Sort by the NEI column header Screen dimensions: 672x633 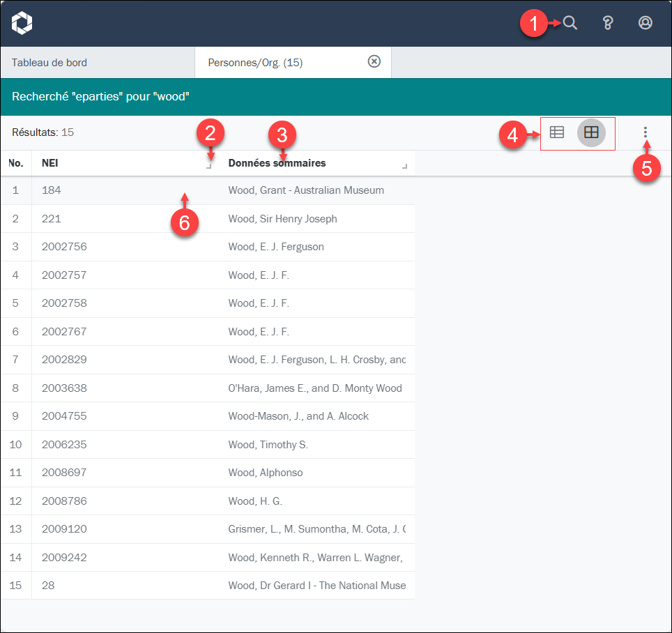pyautogui.click(x=49, y=163)
